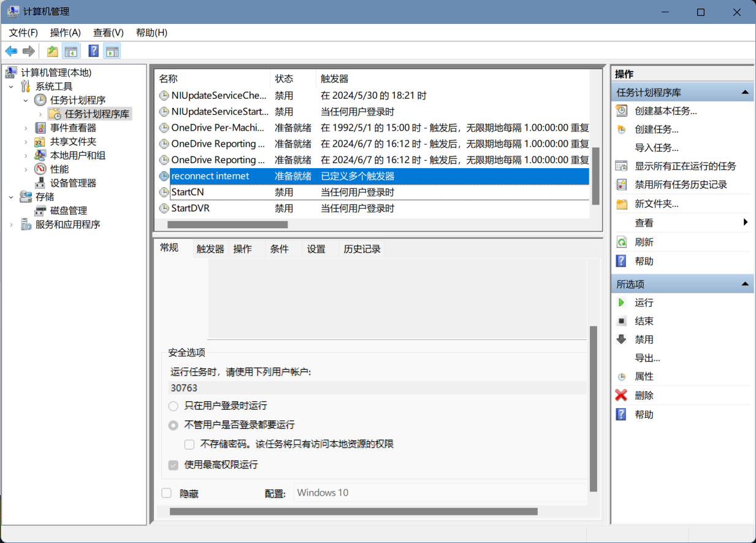Expand the 共享文件夹 tree node
The width and height of the screenshot is (756, 543).
point(26,142)
